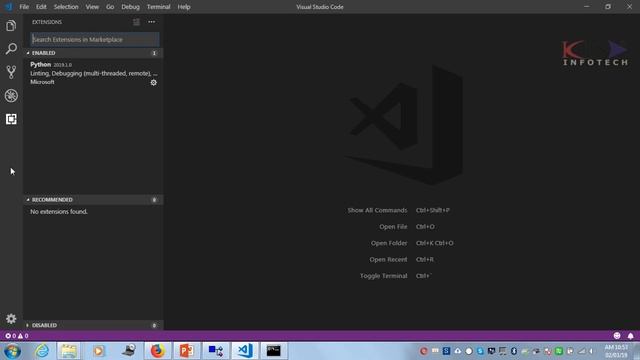The height and width of the screenshot is (360, 640).
Task: Open the Help menu
Action: 184,7
